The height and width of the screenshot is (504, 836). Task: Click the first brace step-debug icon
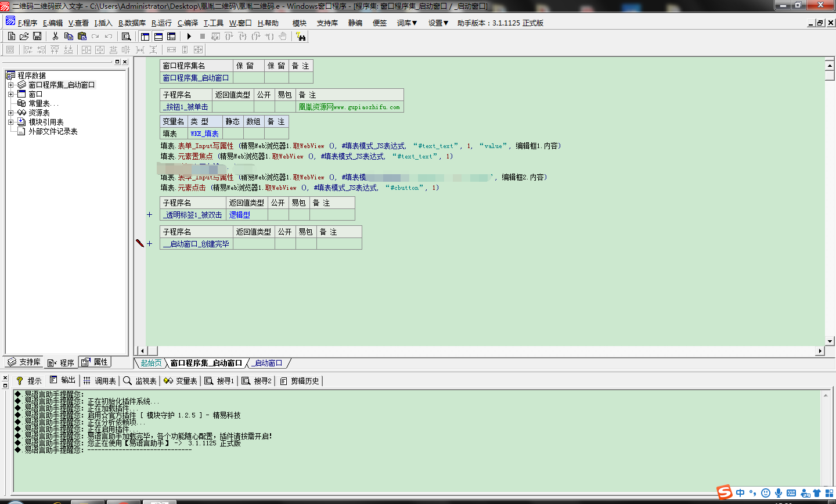(x=229, y=36)
